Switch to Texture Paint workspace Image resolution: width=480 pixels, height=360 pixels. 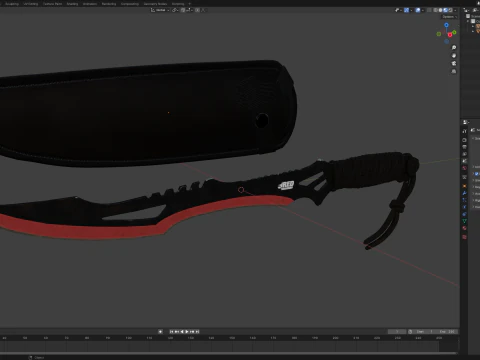(52, 4)
